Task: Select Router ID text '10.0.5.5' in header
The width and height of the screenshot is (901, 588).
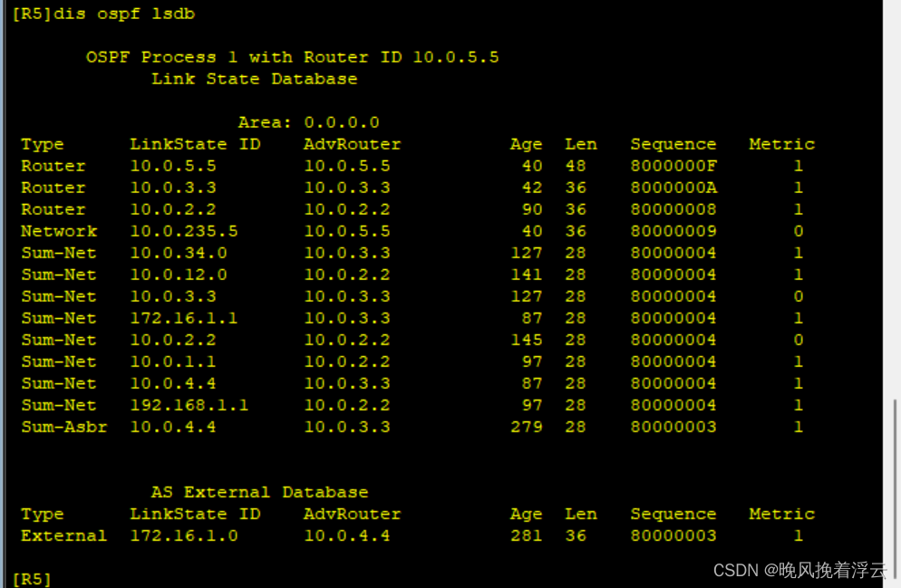Action: (456, 57)
